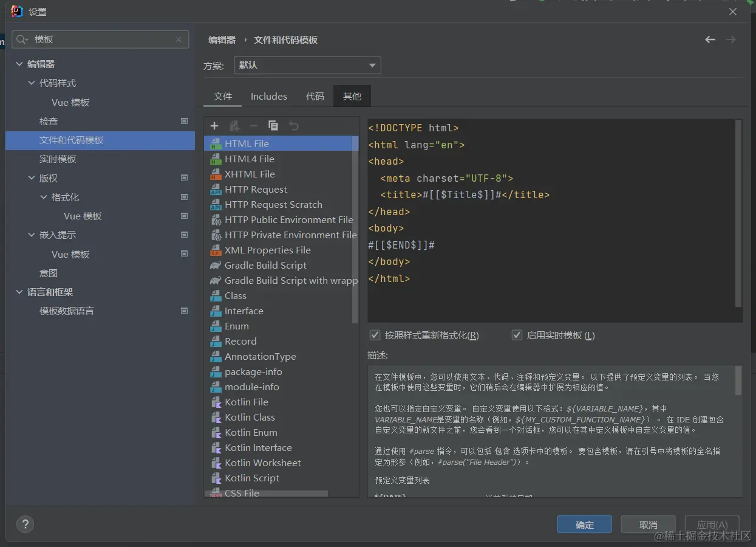Select Kotlin Script template row
Viewport: 756px width, 547px height.
click(281, 478)
